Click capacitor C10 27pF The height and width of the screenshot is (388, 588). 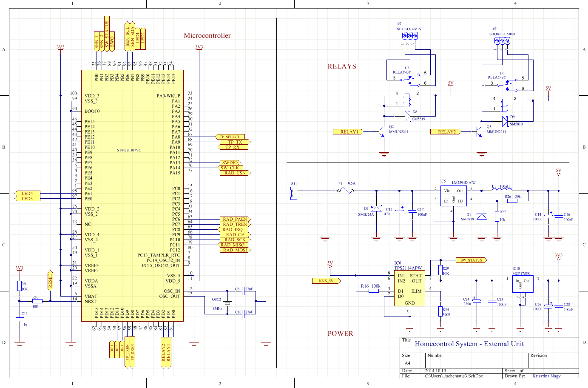pos(242,314)
